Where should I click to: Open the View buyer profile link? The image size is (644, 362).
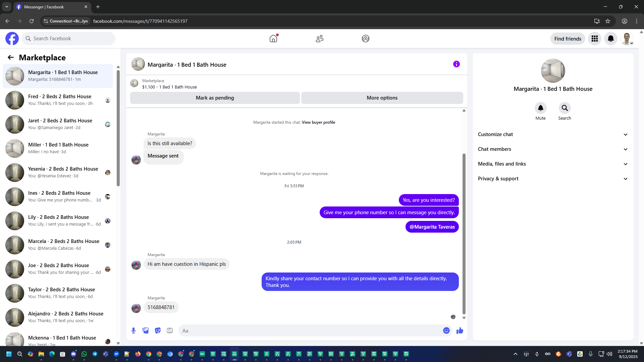(318, 122)
